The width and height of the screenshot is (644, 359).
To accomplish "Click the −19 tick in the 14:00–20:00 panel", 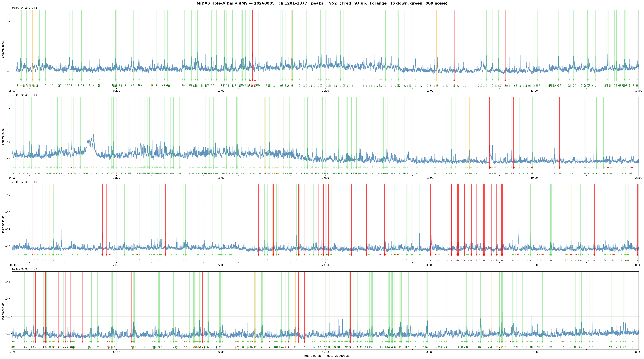I will point(8,142).
